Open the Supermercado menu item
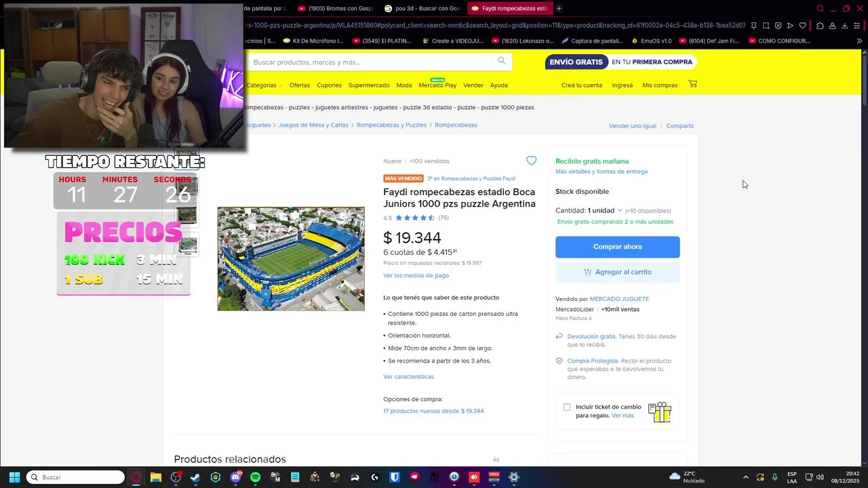This screenshot has width=868, height=488. point(369,85)
